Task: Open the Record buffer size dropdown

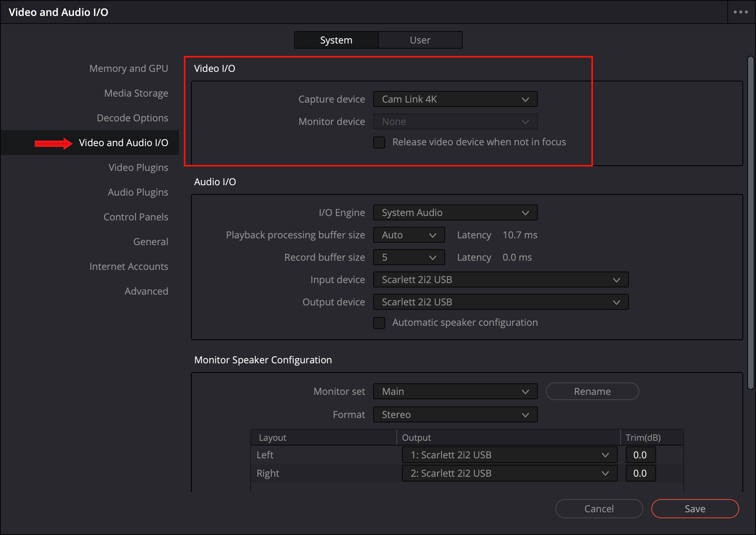Action: pos(409,258)
